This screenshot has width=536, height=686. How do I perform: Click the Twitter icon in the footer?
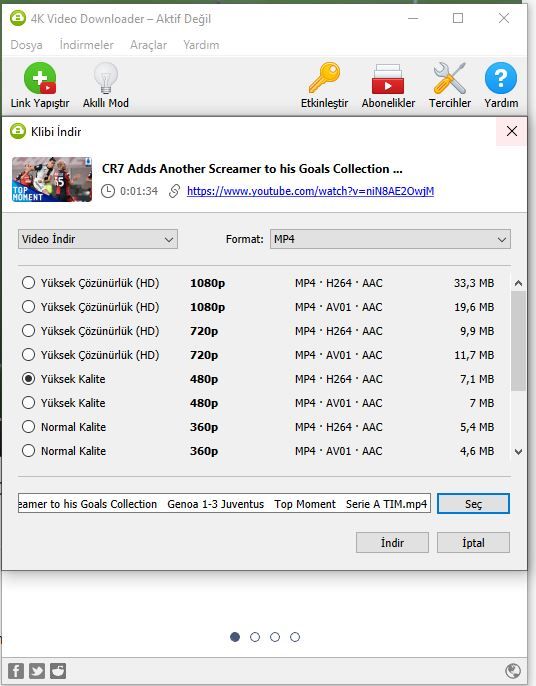point(37,671)
